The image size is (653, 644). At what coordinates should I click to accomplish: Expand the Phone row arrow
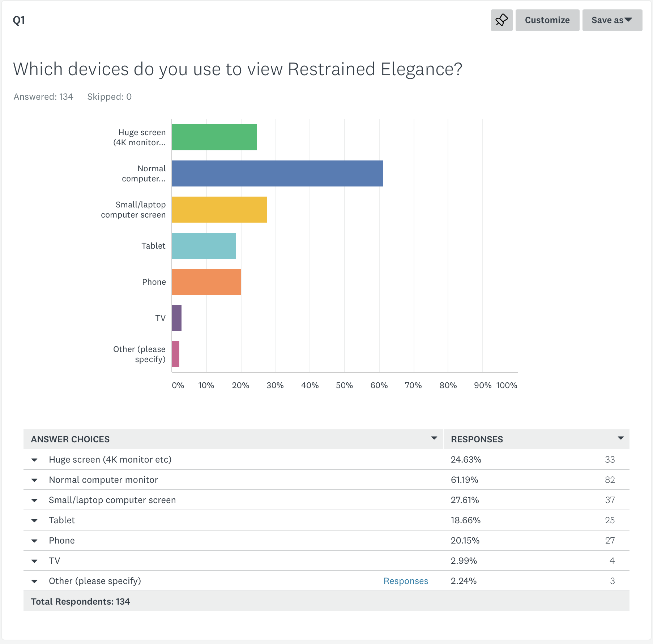point(34,541)
